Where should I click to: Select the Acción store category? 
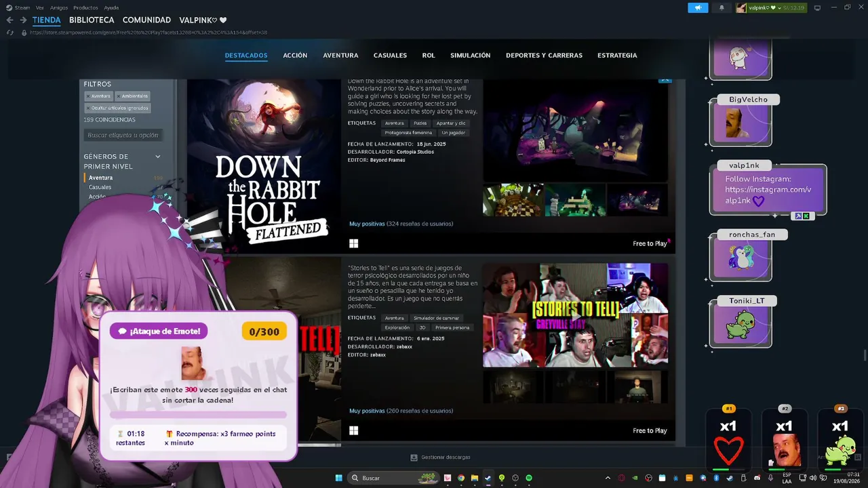tap(295, 56)
